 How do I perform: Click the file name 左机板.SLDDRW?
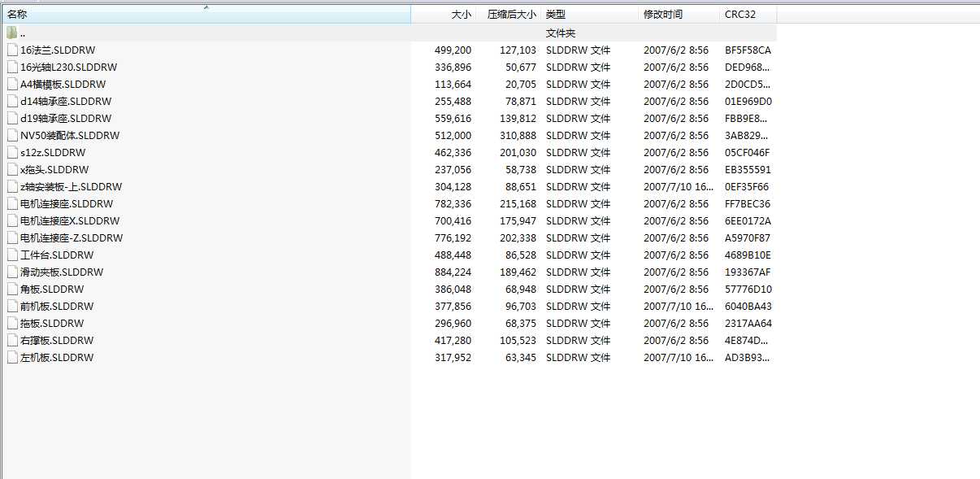point(57,357)
